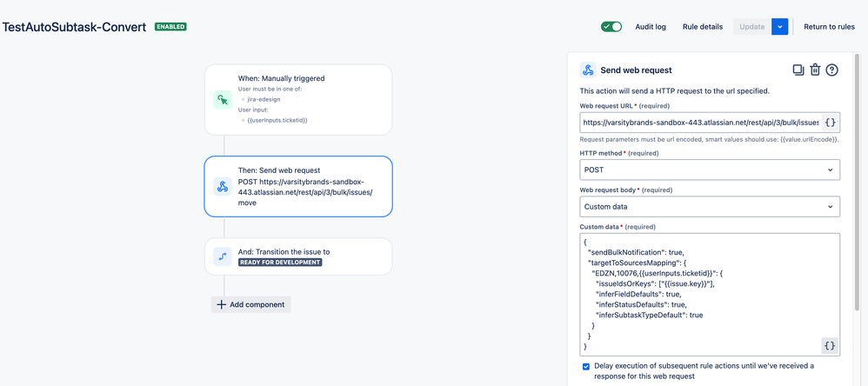Screen dimensions: 868x386
Task: Delete the Send web request component
Action: point(815,70)
